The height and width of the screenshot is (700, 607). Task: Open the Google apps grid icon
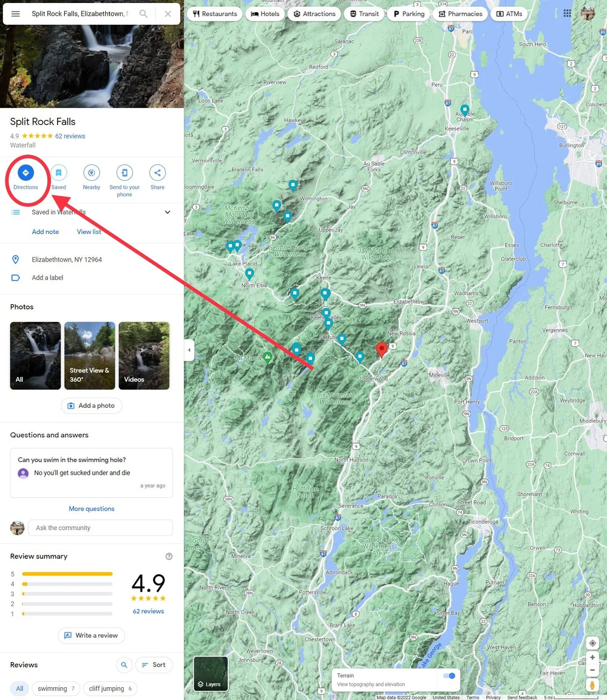click(x=568, y=13)
